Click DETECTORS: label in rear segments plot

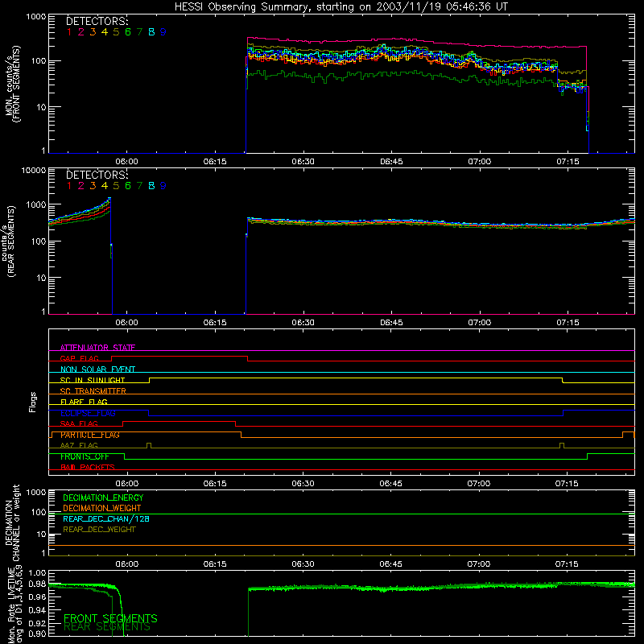[97, 175]
